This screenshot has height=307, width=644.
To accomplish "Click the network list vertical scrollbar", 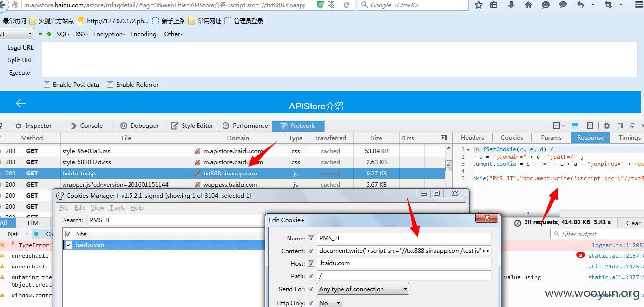I will click(448, 165).
